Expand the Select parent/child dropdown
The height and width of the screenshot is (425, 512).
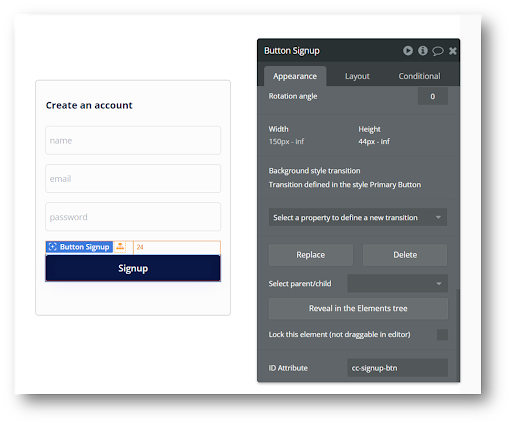(x=397, y=283)
